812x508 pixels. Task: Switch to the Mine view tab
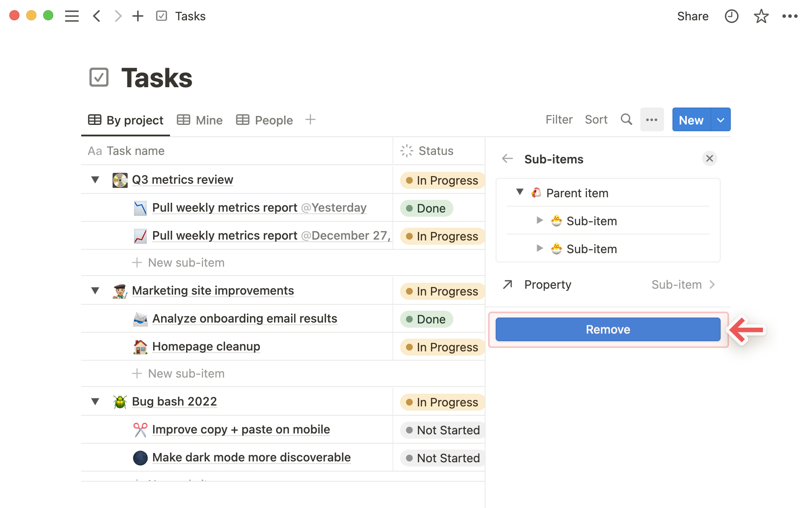(x=200, y=120)
